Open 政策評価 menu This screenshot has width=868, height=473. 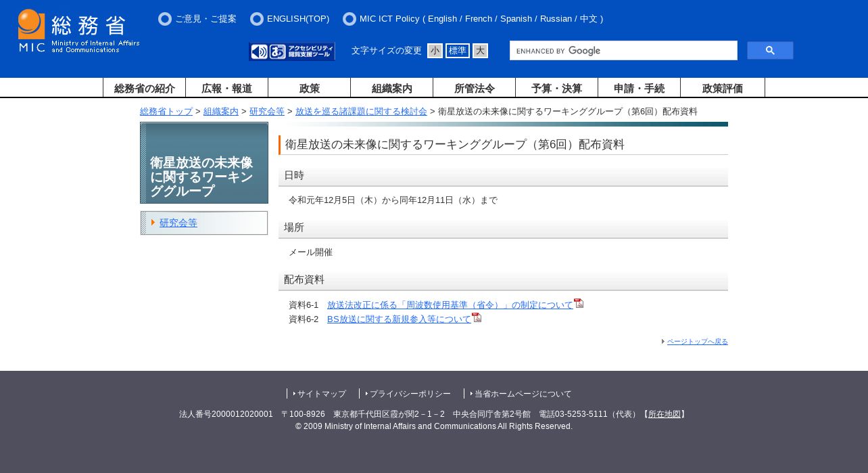point(723,88)
